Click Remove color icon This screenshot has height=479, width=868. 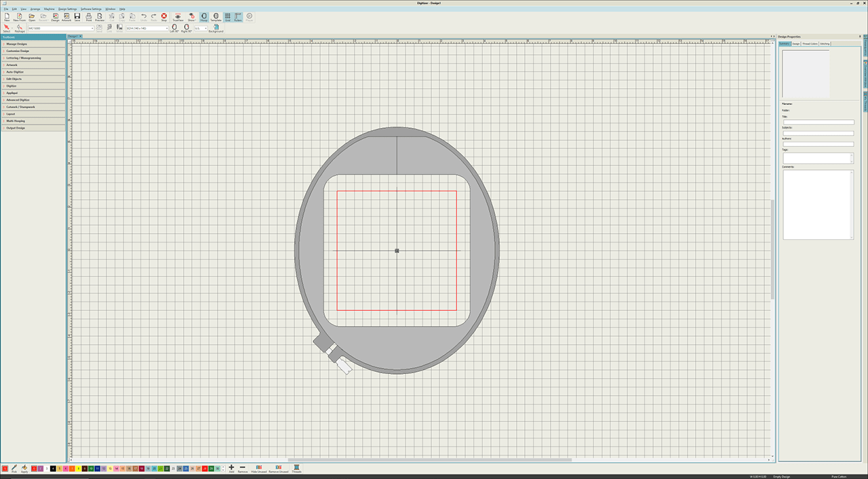243,468
